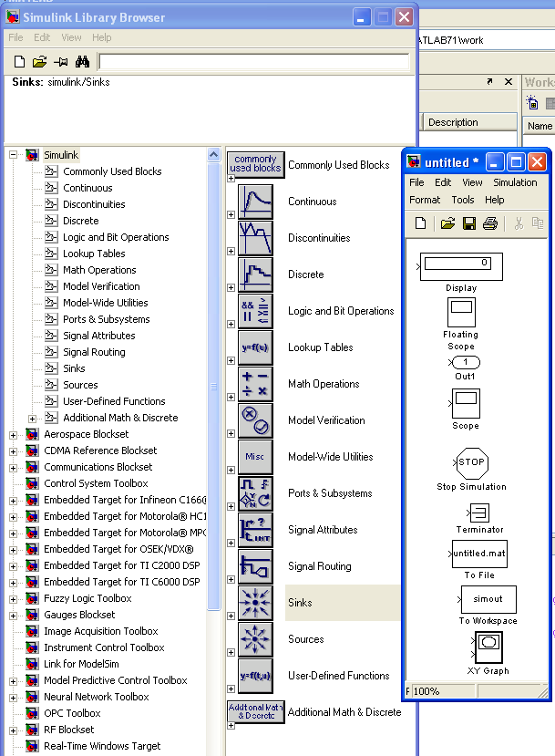
Task: Expand the CDMA Reference Blockset node
Action: coord(13,451)
